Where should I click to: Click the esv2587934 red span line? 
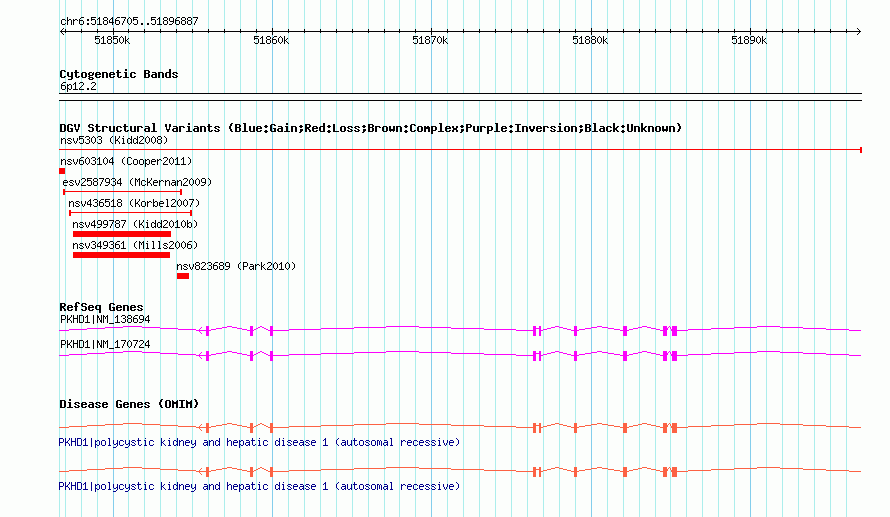[x=122, y=192]
